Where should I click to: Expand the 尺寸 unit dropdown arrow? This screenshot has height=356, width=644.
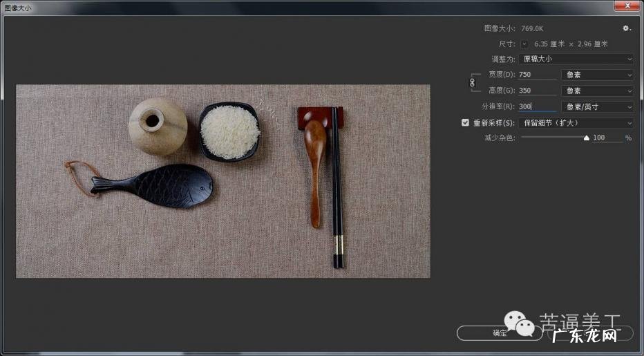click(524, 44)
